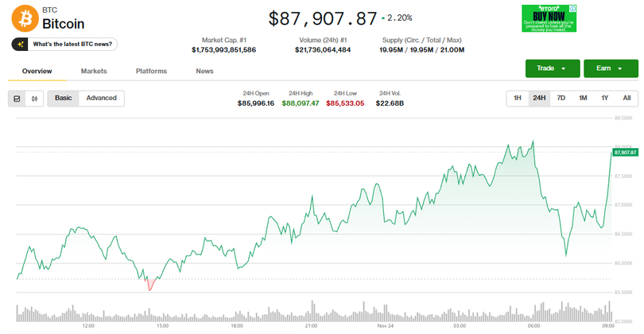Toggle the Advanced chart mode
Image resolution: width=644 pixels, height=334 pixels.
click(x=101, y=99)
